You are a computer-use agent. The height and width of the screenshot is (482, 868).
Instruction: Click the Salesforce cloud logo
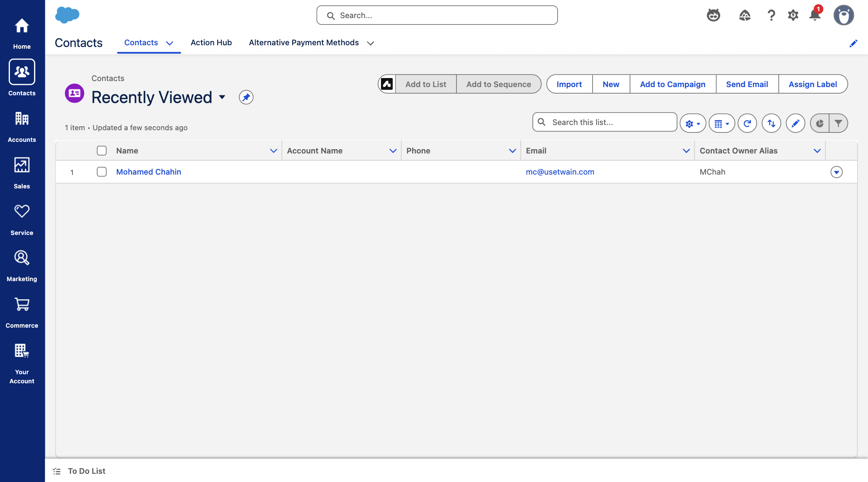[x=67, y=15]
